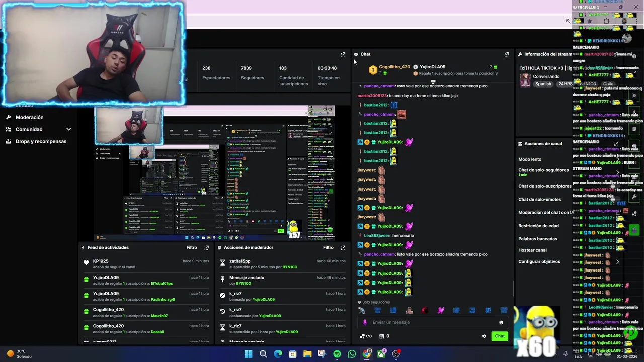Click the nested stream preview thumbnail
Viewport: 644px width, 362px height.
(x=214, y=173)
